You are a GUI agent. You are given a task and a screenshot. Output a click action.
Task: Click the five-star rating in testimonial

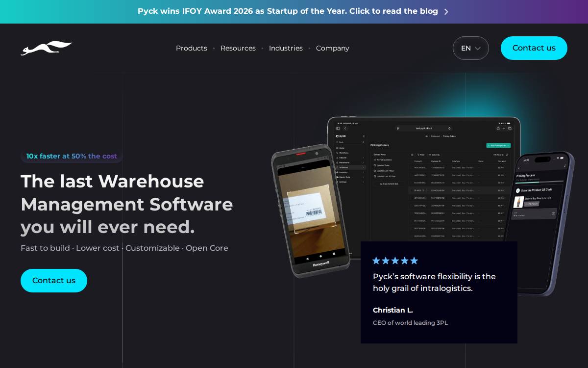click(x=395, y=261)
